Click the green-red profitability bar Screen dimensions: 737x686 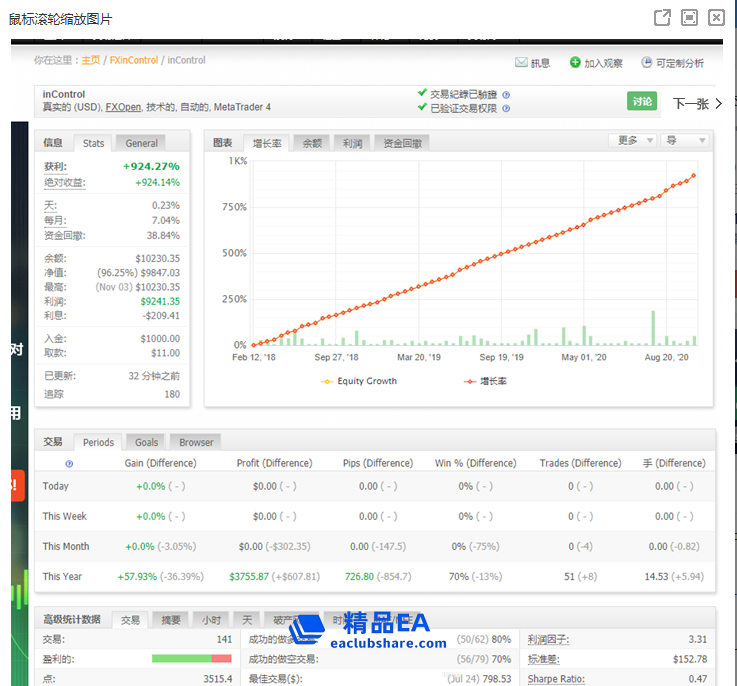191,659
